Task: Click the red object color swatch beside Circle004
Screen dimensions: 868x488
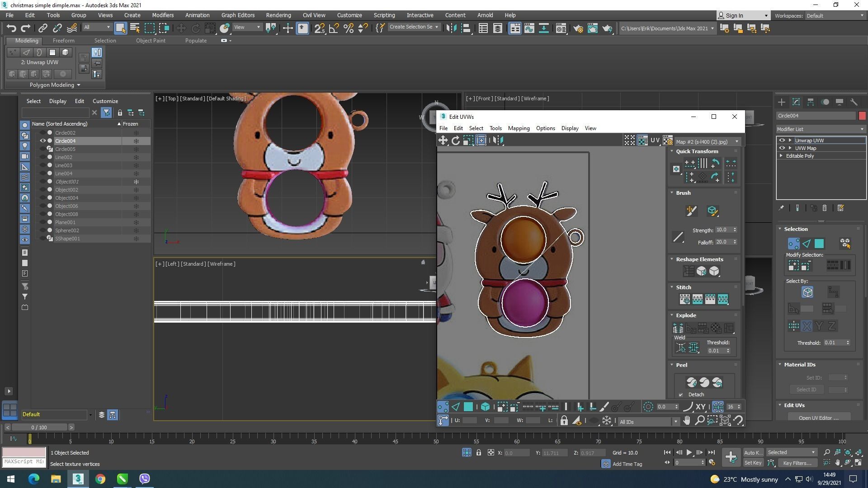Action: [x=862, y=116]
